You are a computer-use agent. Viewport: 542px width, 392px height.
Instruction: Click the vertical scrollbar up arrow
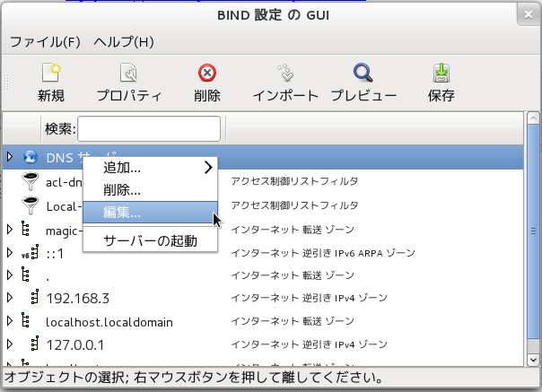click(533, 118)
